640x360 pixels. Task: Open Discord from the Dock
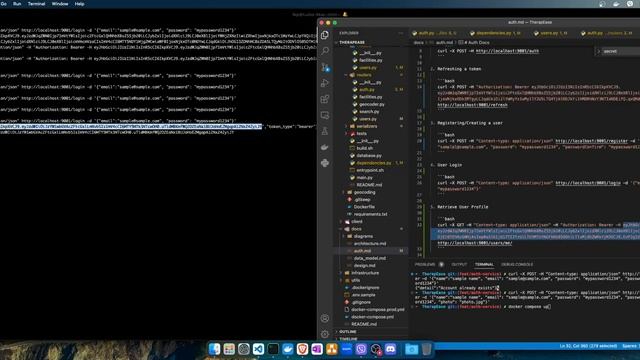pyautogui.click(x=391, y=349)
